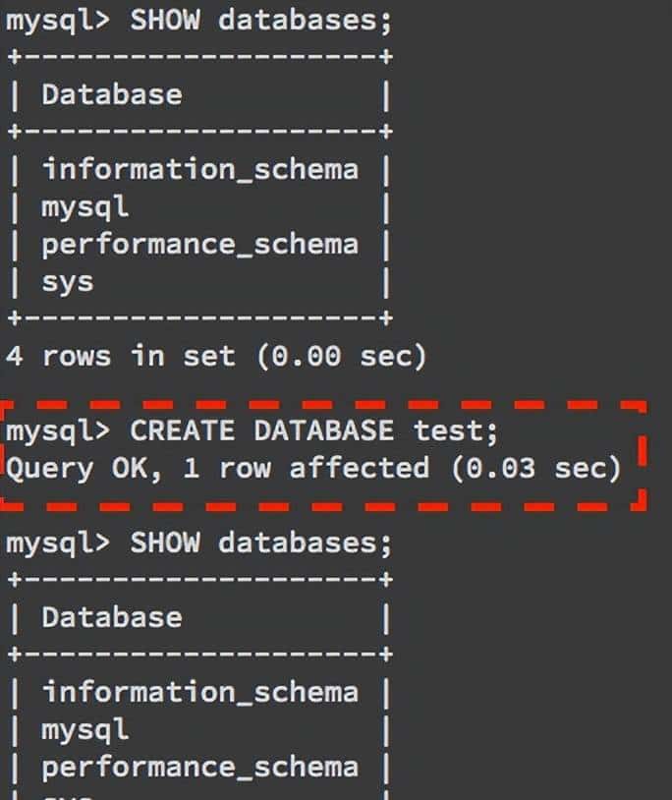Image resolution: width=672 pixels, height=800 pixels.
Task: Click the CREATE DATABASE keywords
Action: tap(261, 430)
